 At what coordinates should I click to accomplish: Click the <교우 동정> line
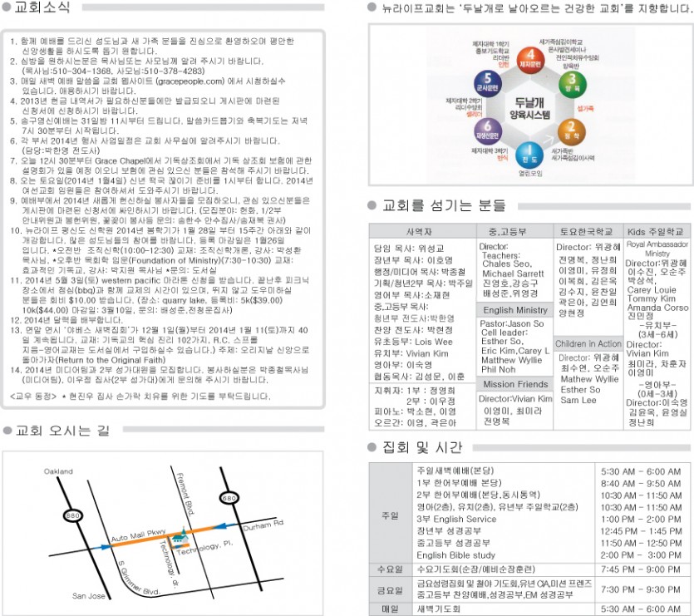click(x=140, y=396)
